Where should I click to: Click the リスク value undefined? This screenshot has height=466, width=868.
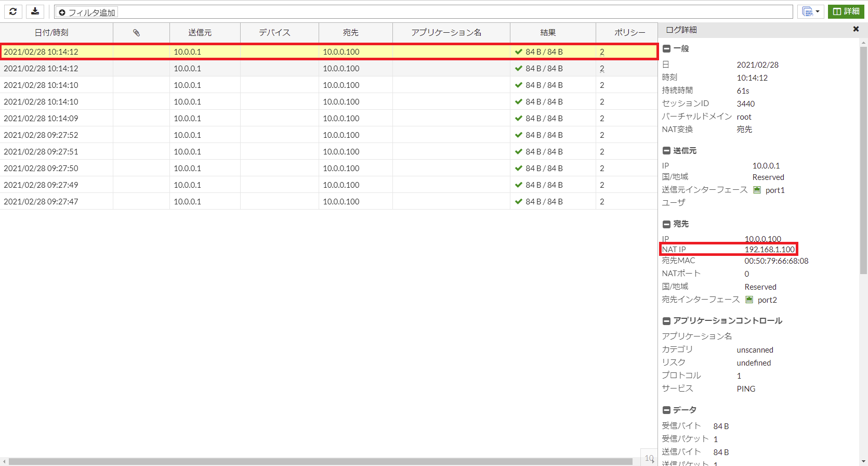(754, 363)
